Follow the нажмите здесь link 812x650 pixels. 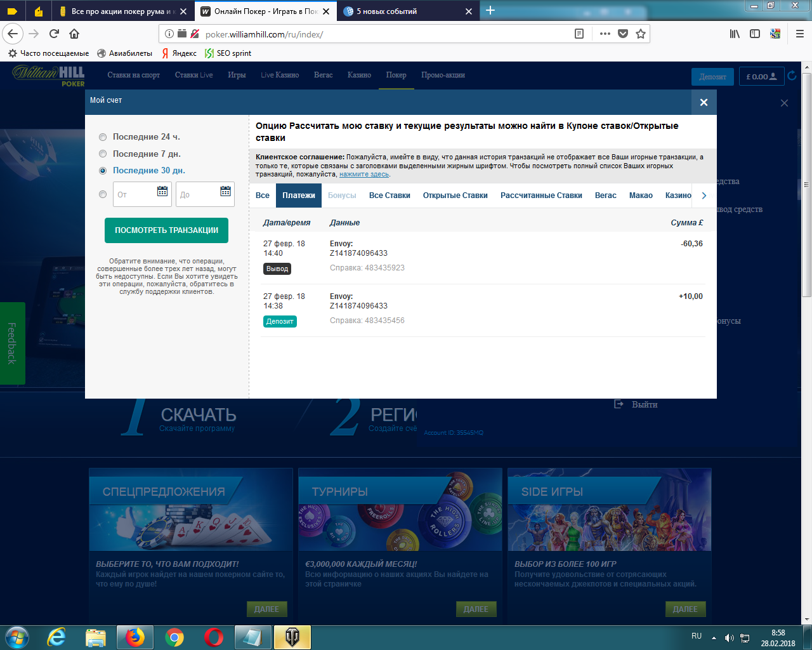[364, 175]
